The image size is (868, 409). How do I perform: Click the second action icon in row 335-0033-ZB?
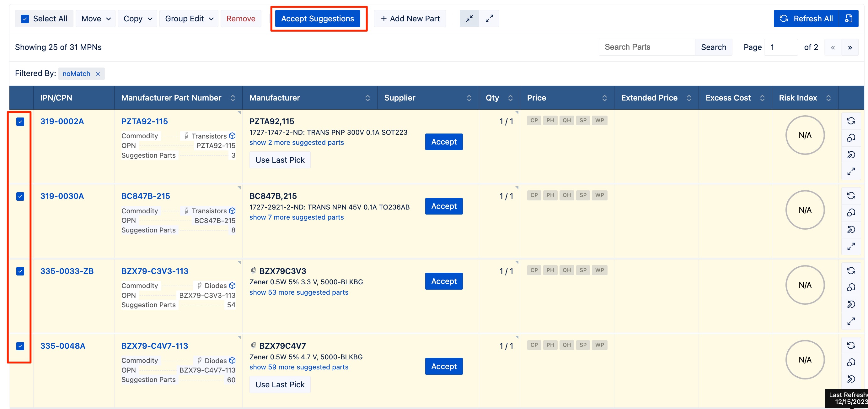pyautogui.click(x=851, y=287)
